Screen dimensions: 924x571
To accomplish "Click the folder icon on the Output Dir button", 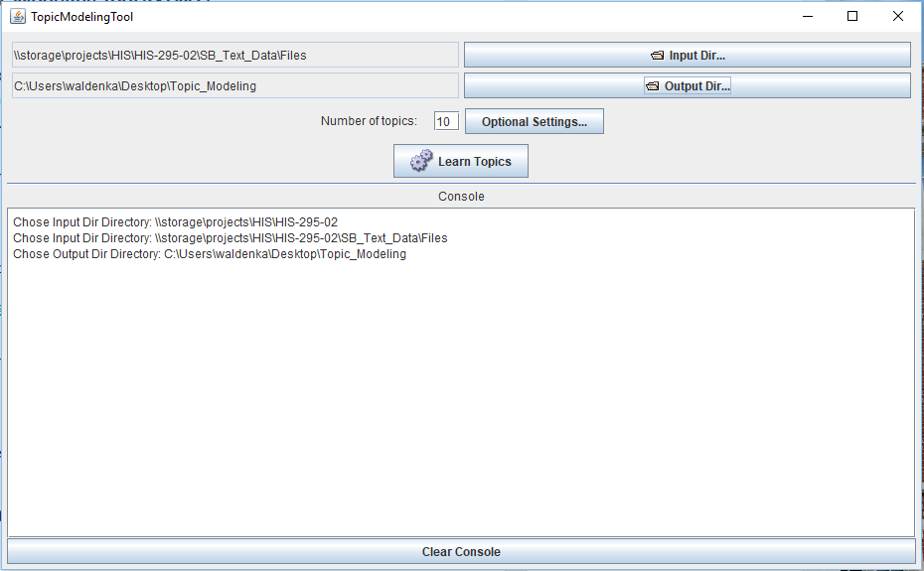I will [x=653, y=86].
